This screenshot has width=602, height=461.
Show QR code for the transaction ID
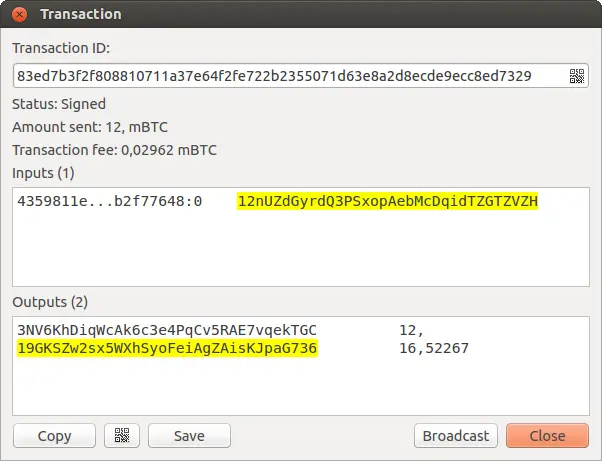coord(577,76)
